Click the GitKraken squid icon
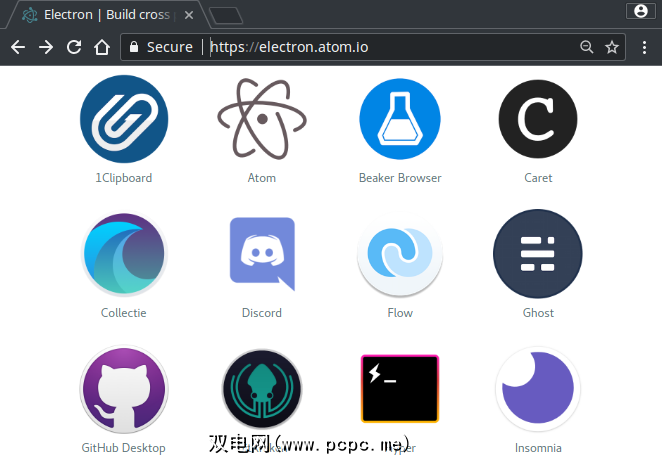 click(261, 390)
